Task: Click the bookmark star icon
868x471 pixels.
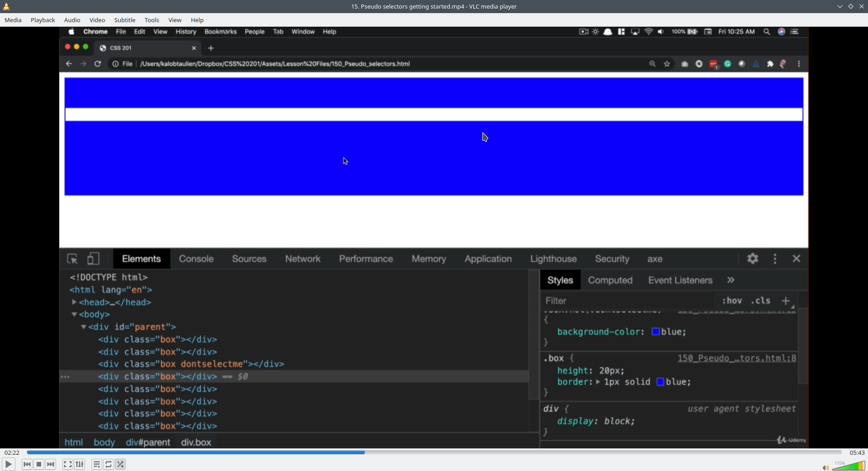Action: (x=667, y=64)
